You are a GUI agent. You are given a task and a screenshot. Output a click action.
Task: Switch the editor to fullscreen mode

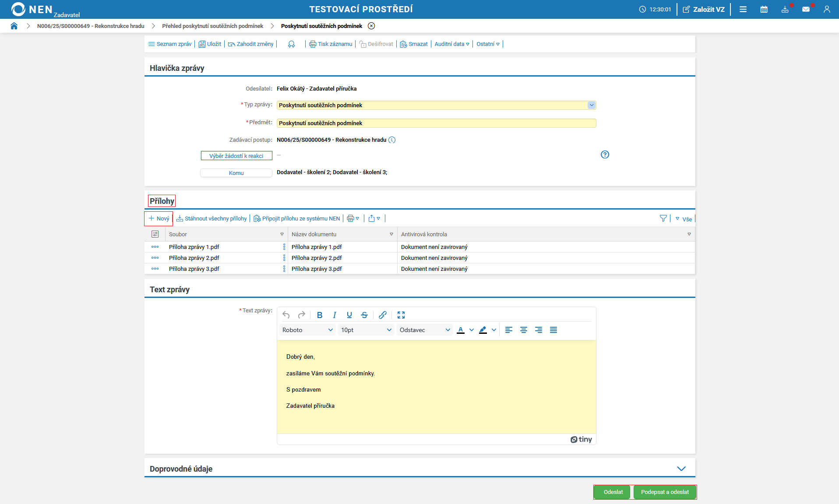pyautogui.click(x=401, y=315)
